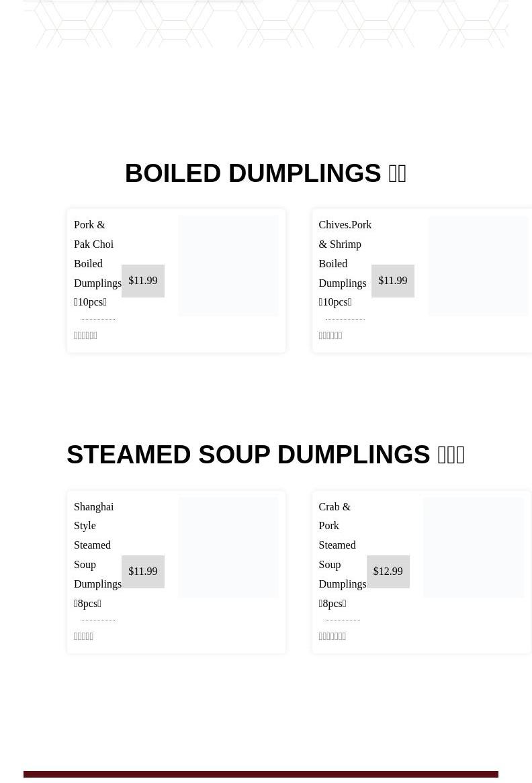The width and height of the screenshot is (532, 783).
Task: Select the Chives.Pork & Shrimp dumplings image
Action: coord(478,266)
